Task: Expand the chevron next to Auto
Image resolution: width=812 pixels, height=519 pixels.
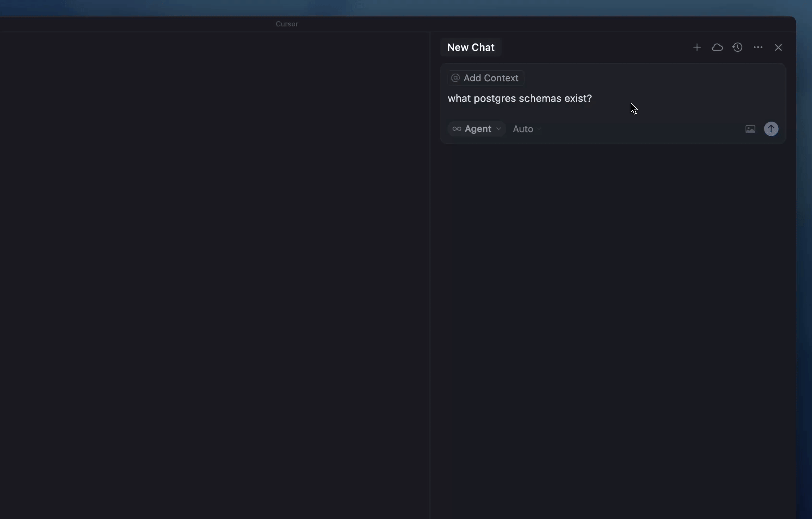Action: pos(539,129)
